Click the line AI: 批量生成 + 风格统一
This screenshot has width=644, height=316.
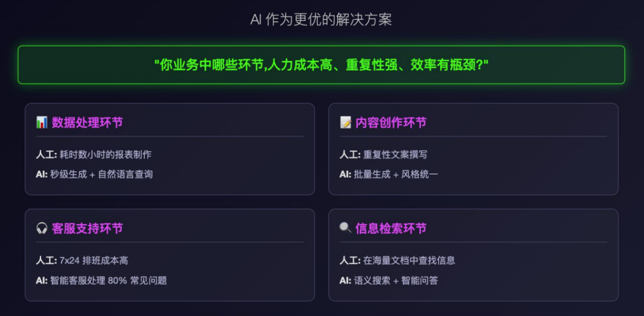click(x=389, y=174)
